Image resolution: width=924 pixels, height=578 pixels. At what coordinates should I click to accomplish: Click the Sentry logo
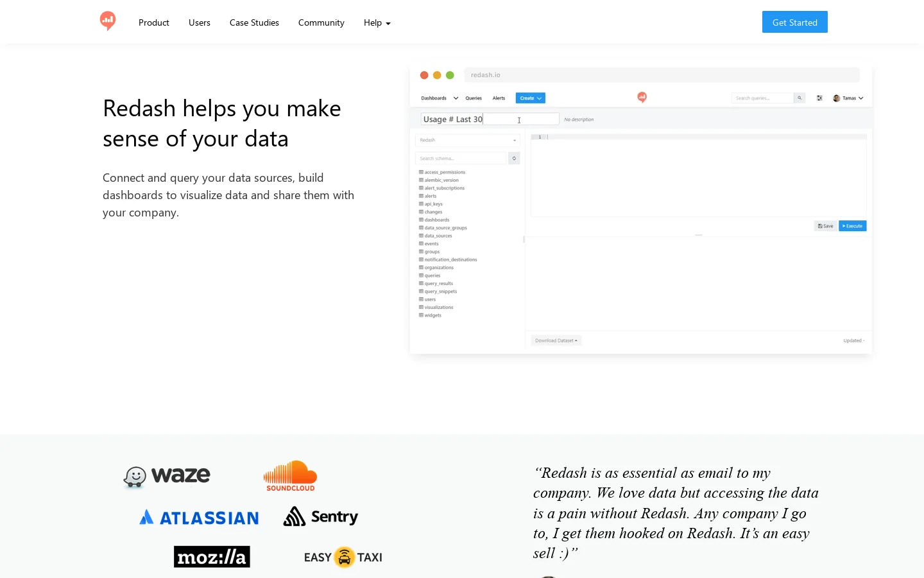[321, 516]
